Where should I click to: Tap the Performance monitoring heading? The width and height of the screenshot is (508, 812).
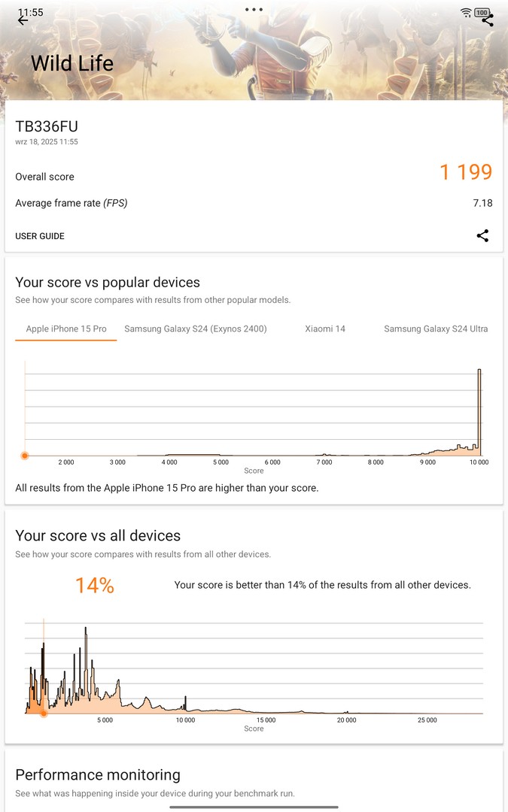[98, 775]
